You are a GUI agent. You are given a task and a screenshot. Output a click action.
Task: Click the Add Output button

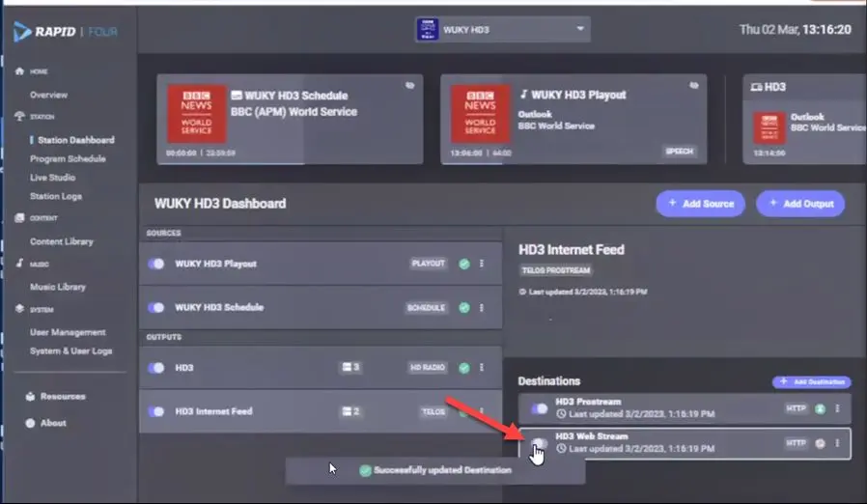pos(800,204)
